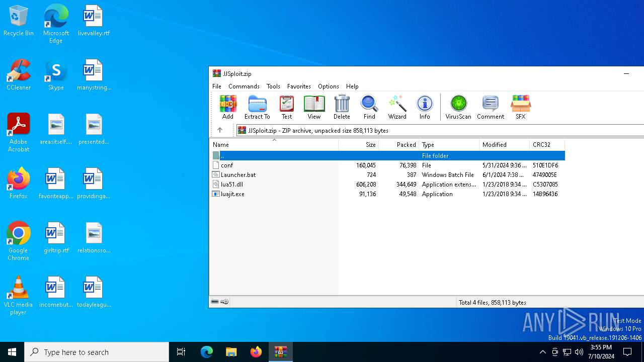644x362 pixels.
Task: Open the Favorites menu
Action: (x=299, y=86)
